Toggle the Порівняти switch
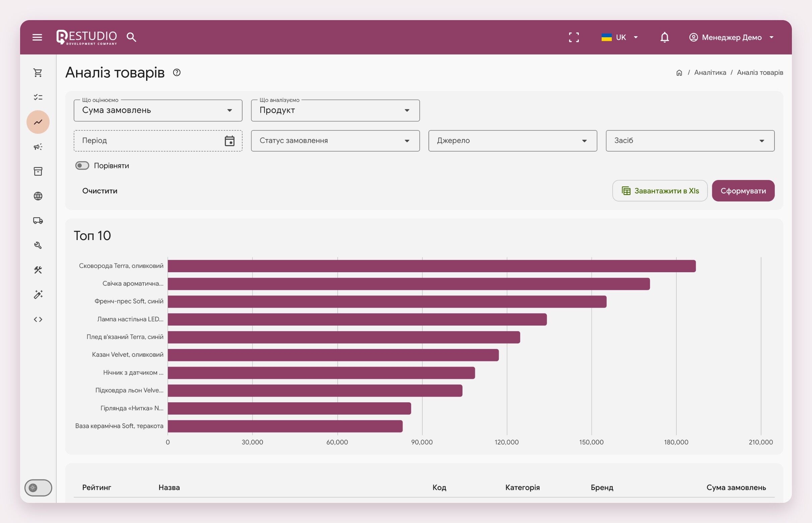The image size is (812, 523). point(82,166)
